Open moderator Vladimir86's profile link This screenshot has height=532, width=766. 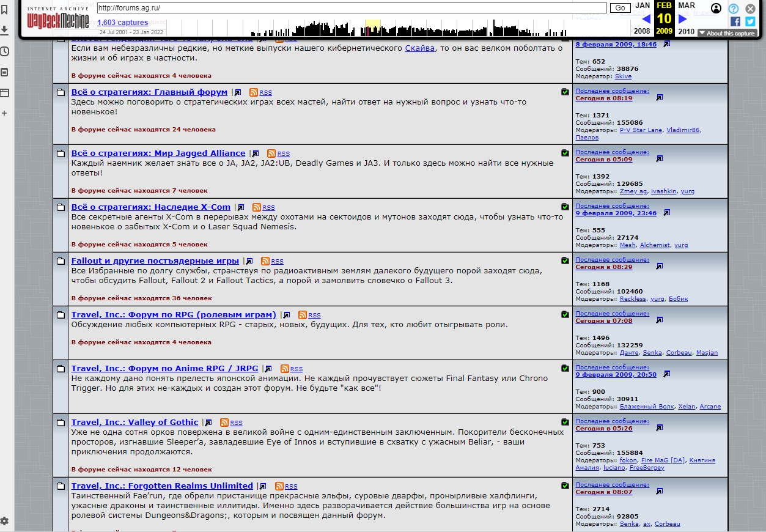pyautogui.click(x=684, y=130)
